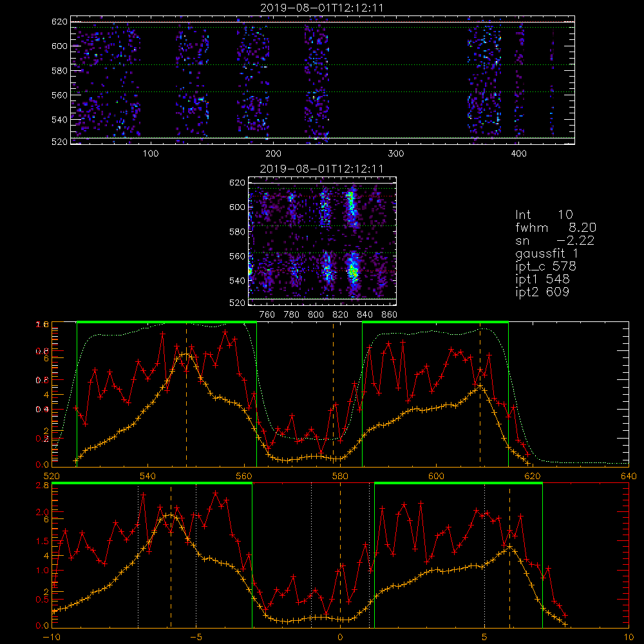Click x-axis label "400" on wide spectrogram
This screenshot has height=644, width=644.
(518, 154)
